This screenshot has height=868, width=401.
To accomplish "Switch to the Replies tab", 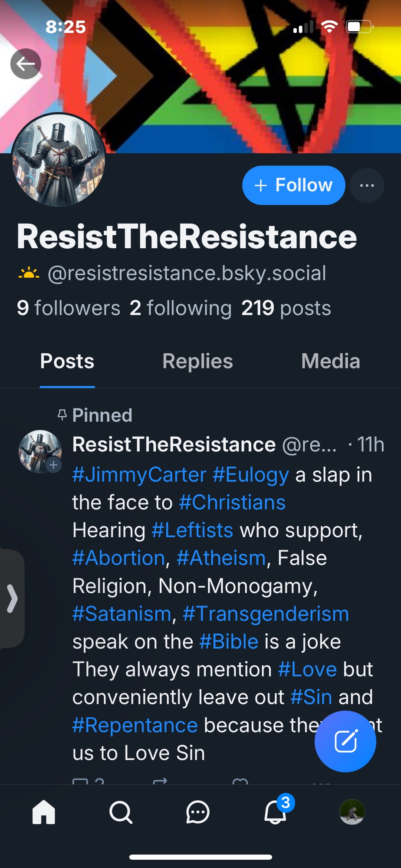I will tap(197, 361).
